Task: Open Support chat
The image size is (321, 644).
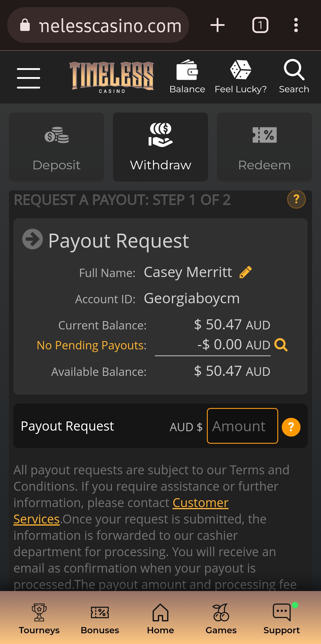Action: (x=281, y=617)
